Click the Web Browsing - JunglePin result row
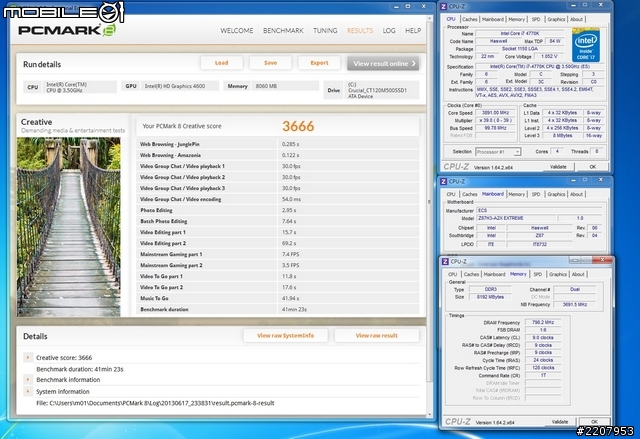 pyautogui.click(x=278, y=144)
